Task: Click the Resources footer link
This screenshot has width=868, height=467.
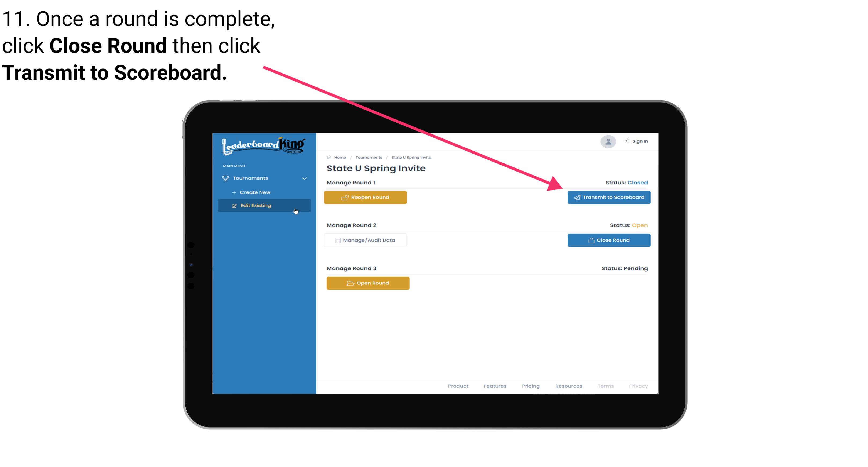Action: coord(568,386)
